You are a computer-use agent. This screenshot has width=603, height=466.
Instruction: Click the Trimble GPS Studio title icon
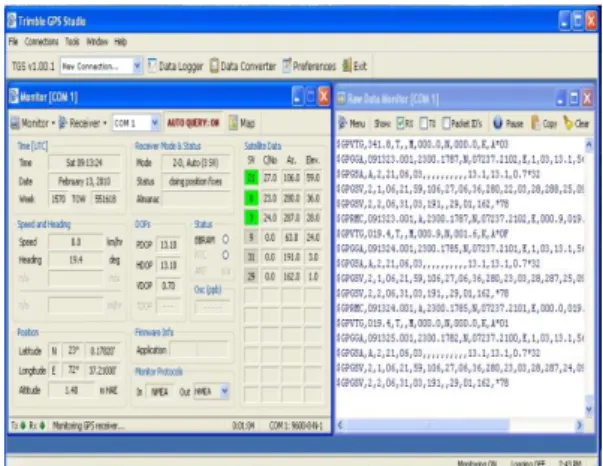point(12,21)
